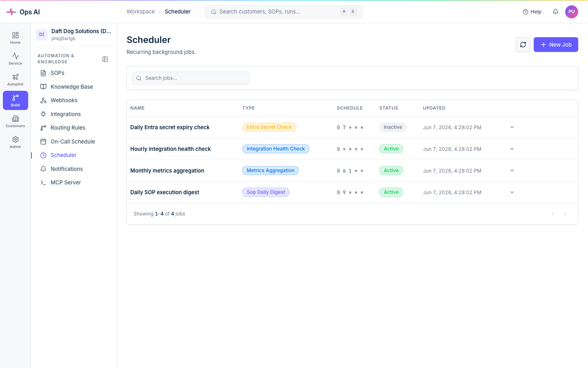Image resolution: width=588 pixels, height=368 pixels.
Task: Click the '0 6 1 * *' schedule value
Action: click(350, 171)
